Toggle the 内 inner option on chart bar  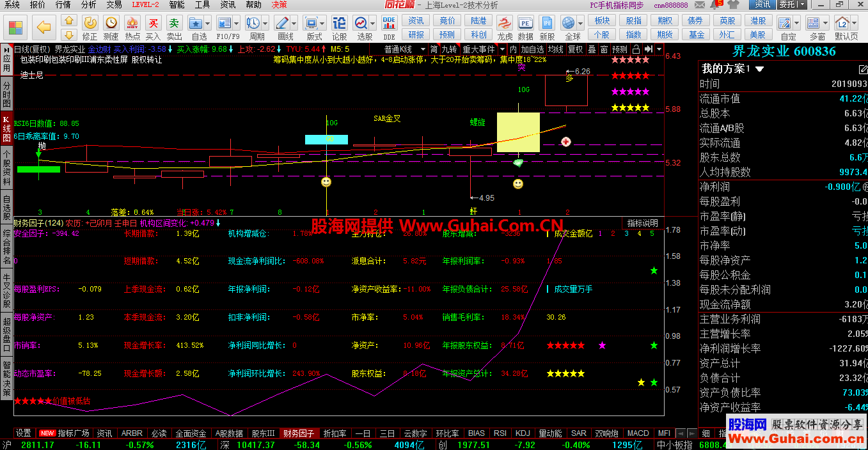[513, 49]
